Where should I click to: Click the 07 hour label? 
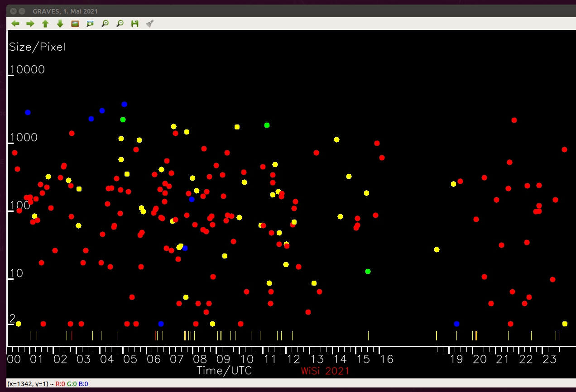pyautogui.click(x=177, y=359)
